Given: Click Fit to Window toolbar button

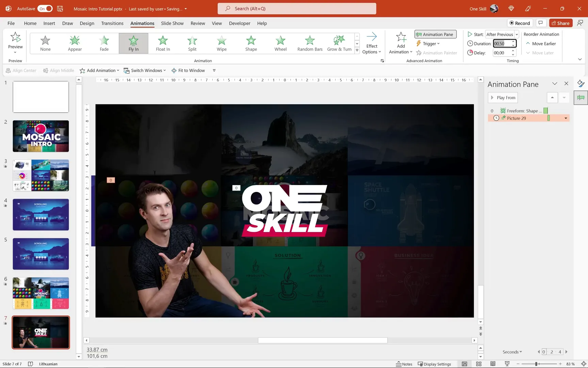Looking at the screenshot, I should (188, 71).
